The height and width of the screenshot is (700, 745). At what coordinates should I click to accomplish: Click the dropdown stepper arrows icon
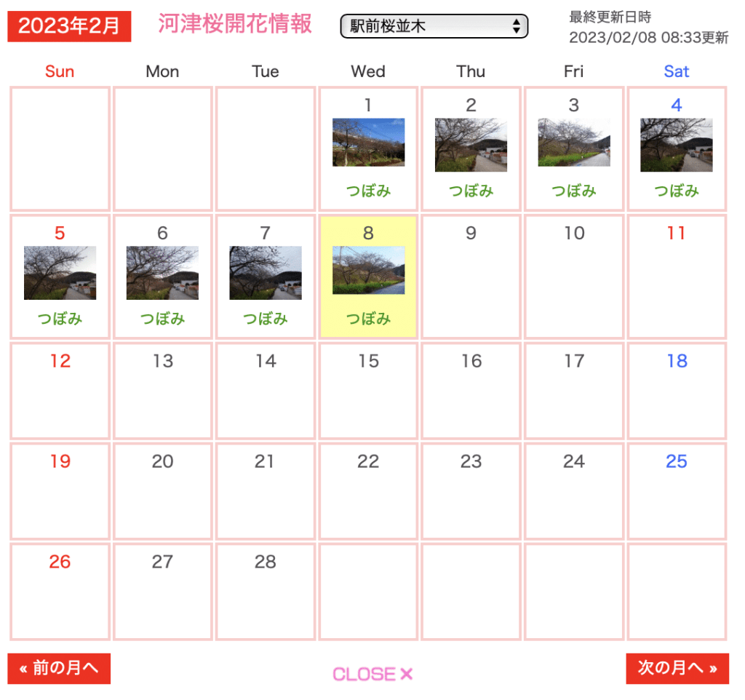coord(516,26)
